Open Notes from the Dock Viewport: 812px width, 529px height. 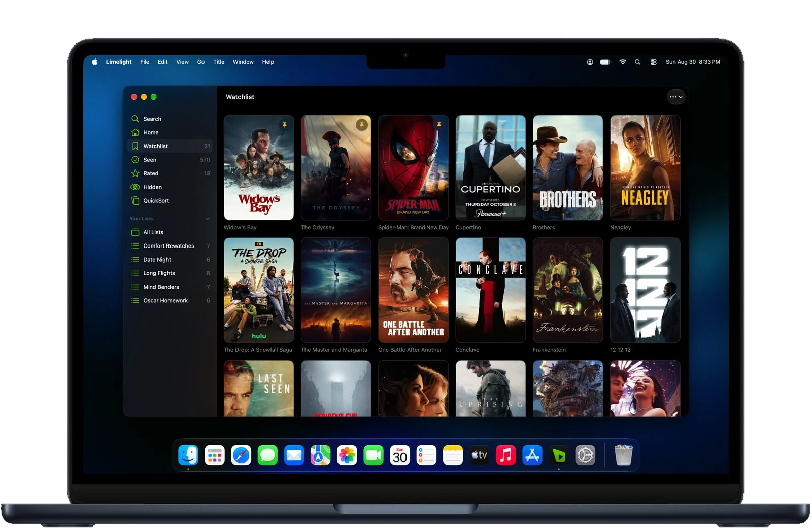[x=453, y=455]
